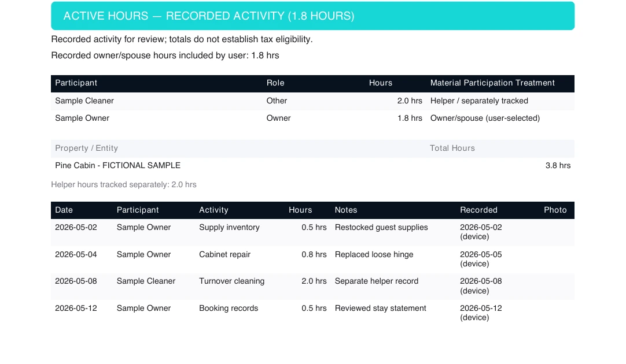Click the Material Participation Treatment column header

[492, 83]
